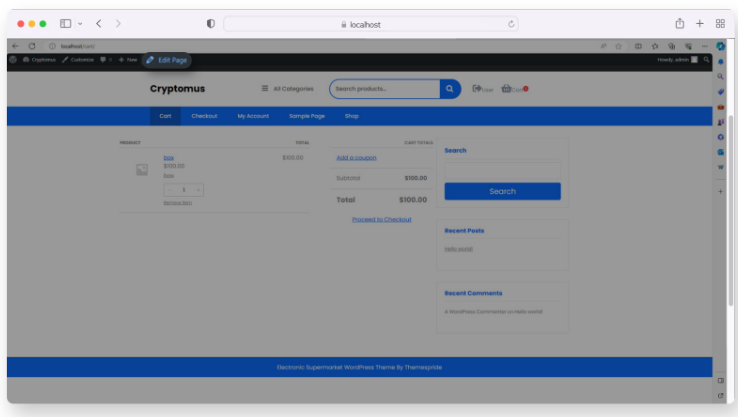Image resolution: width=738 pixels, height=417 pixels.
Task: Open the Shop navigation item
Action: 351,116
